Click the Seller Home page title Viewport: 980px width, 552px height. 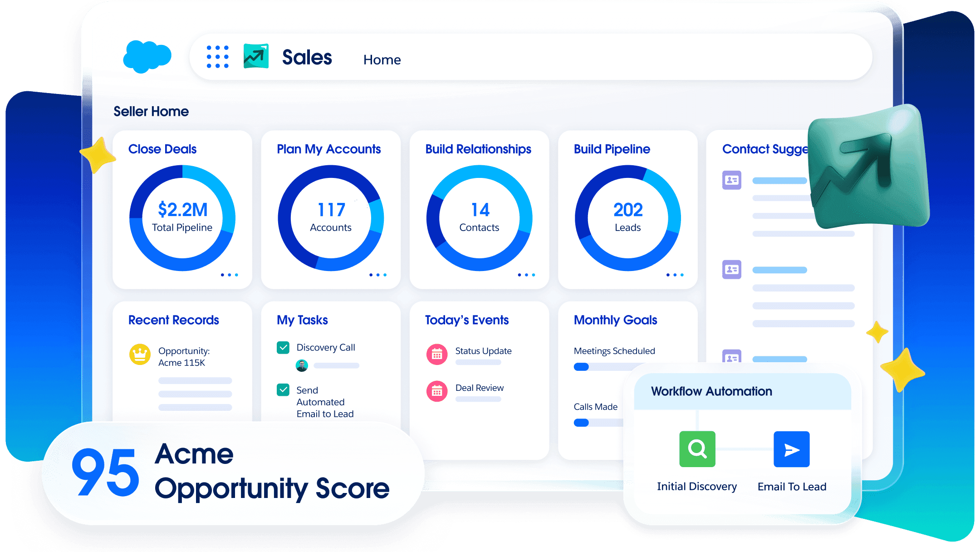[x=151, y=111]
